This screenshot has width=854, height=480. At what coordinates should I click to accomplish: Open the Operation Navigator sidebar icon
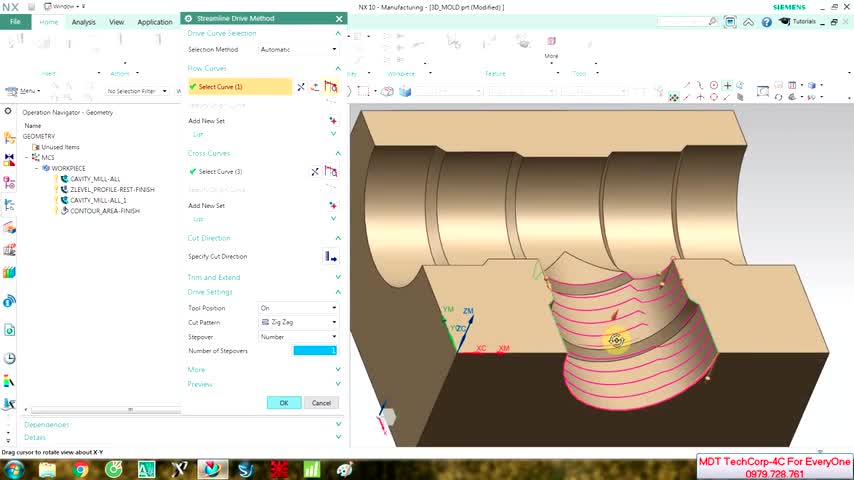[x=9, y=205]
